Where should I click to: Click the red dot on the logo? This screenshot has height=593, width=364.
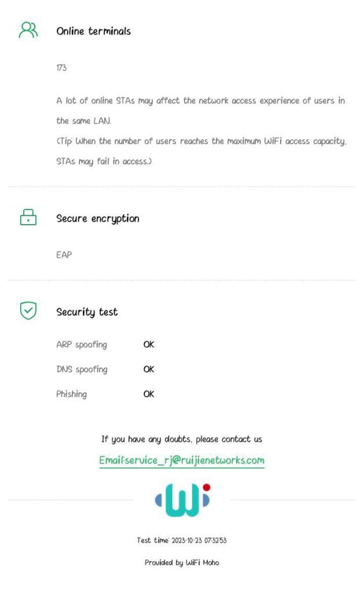coord(207,487)
